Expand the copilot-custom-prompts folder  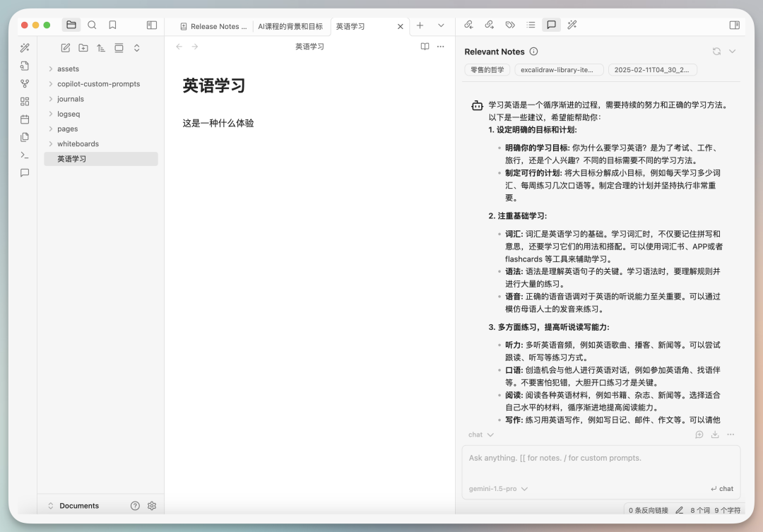(x=51, y=83)
